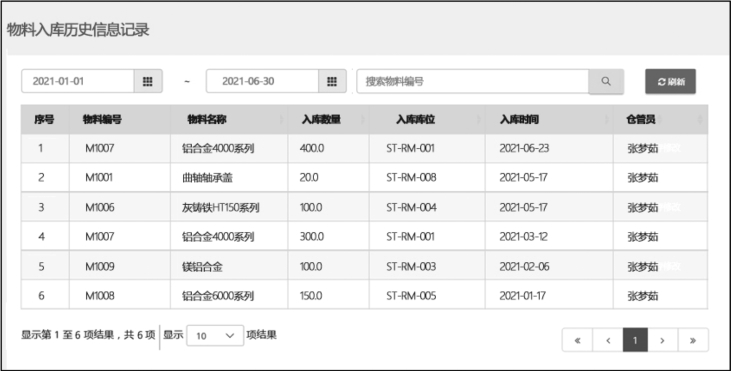
Task: Open the start date calendar picker icon
Action: coord(148,81)
